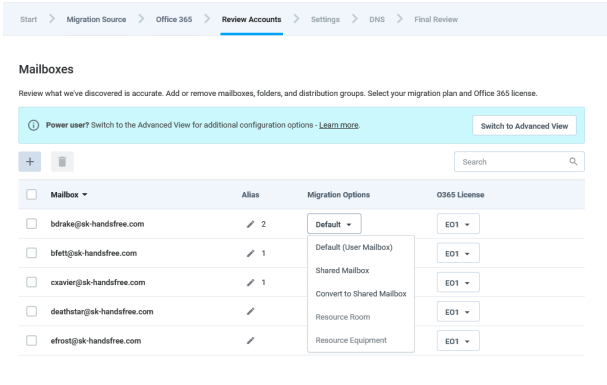This screenshot has height=385, width=607.
Task: Click the trash delete icon
Action: tap(62, 161)
